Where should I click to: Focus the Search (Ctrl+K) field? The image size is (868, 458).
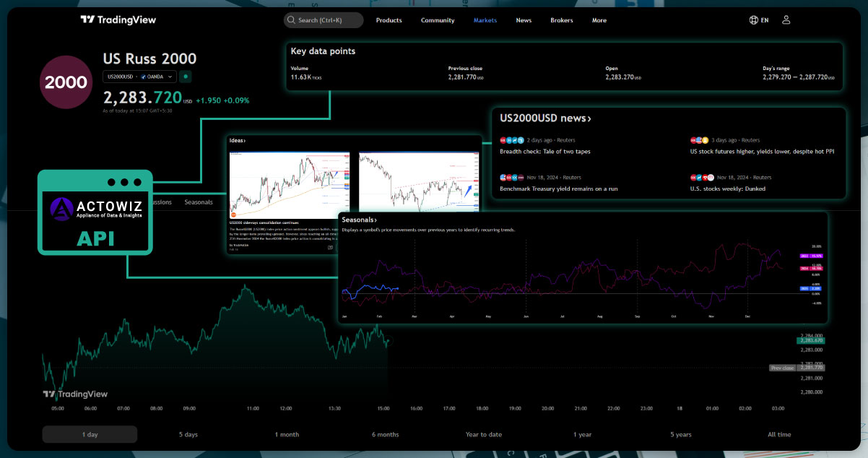[324, 20]
